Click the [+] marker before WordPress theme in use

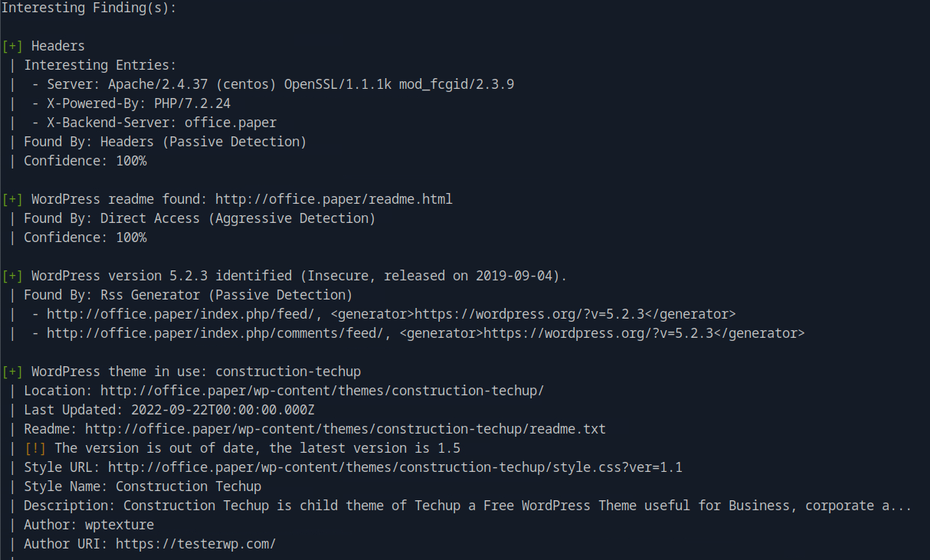[x=12, y=372]
